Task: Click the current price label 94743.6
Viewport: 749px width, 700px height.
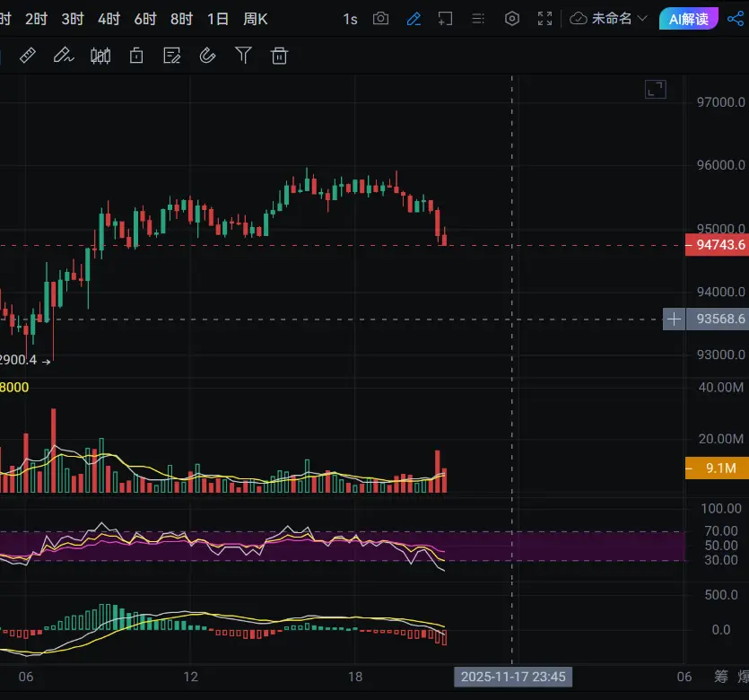Action: pyautogui.click(x=717, y=245)
